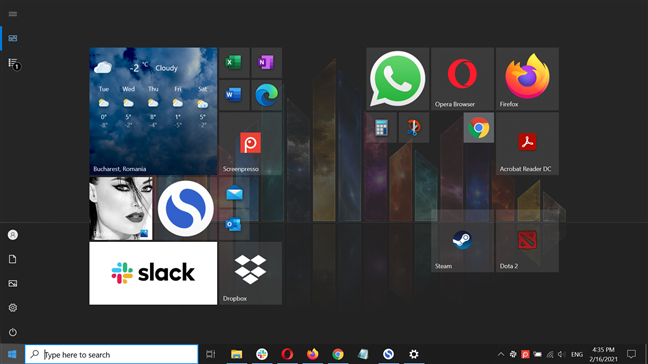
Task: Open File Explorer from the taskbar
Action: 236,354
